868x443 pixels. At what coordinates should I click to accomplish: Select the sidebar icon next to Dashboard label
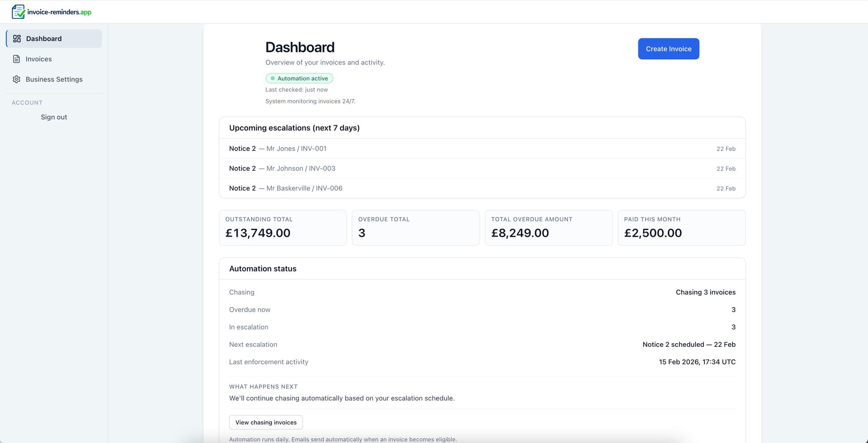tap(17, 38)
